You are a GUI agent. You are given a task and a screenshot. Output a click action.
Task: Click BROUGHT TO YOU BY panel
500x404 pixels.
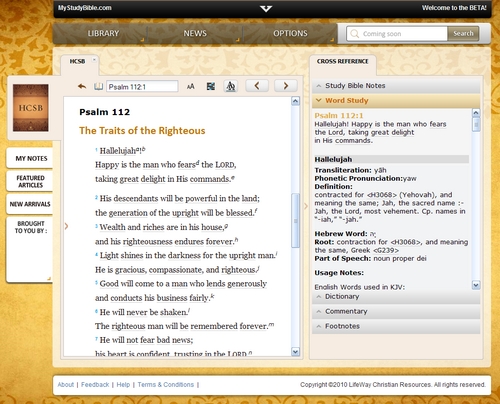pyautogui.click(x=30, y=249)
